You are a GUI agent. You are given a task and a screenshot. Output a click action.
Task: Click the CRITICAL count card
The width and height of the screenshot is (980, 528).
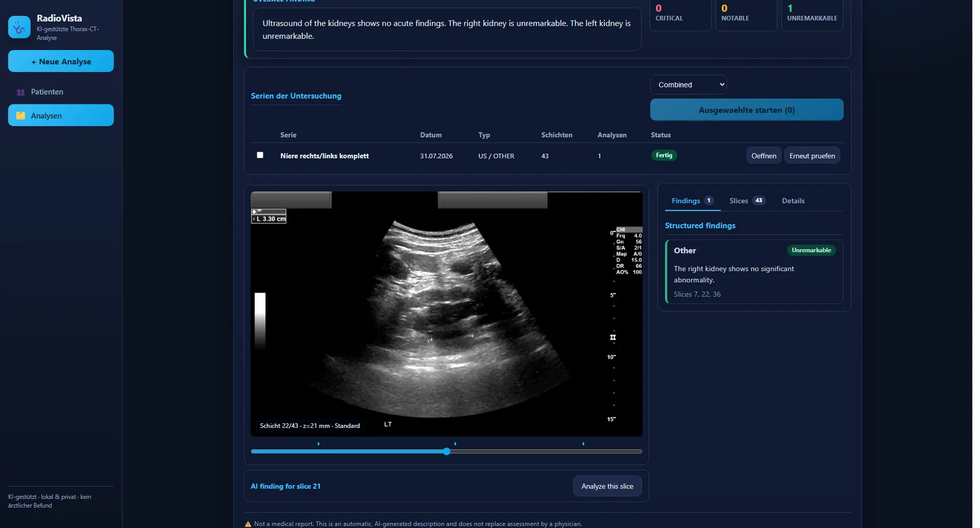(680, 14)
